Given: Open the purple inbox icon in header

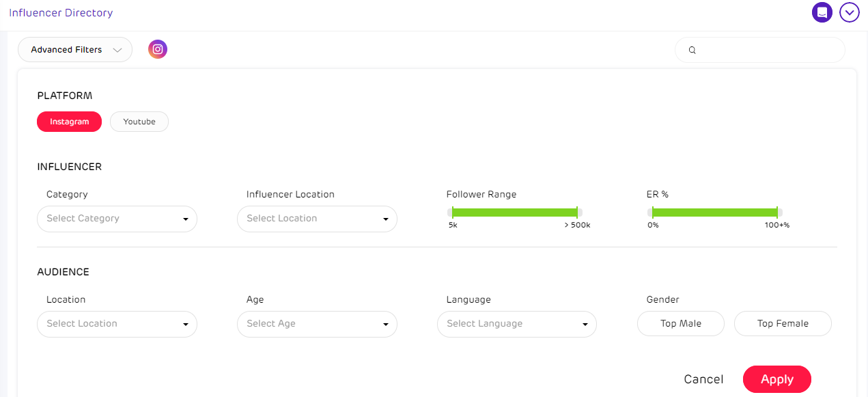Looking at the screenshot, I should (822, 12).
